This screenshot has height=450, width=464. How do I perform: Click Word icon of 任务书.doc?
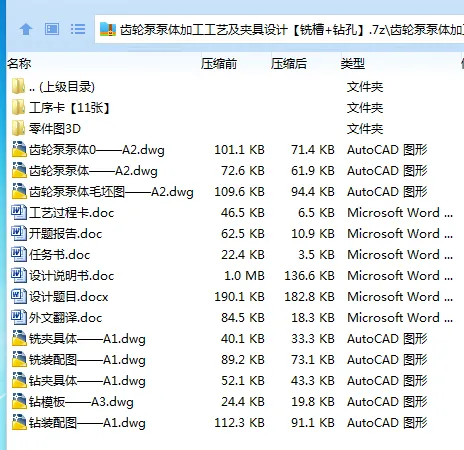(x=19, y=254)
